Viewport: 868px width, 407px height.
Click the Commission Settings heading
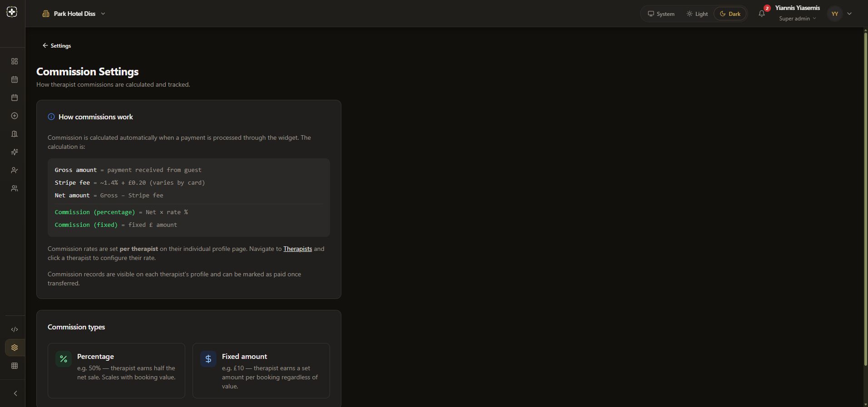click(x=88, y=72)
